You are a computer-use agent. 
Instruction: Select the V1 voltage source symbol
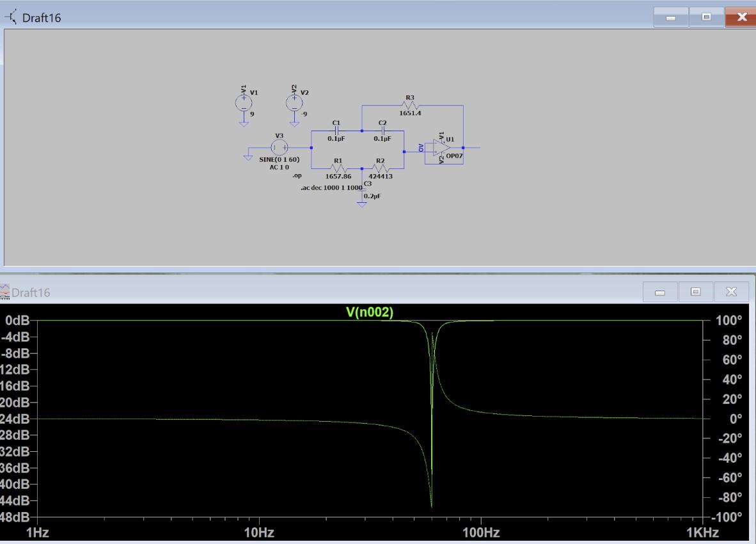(x=244, y=103)
